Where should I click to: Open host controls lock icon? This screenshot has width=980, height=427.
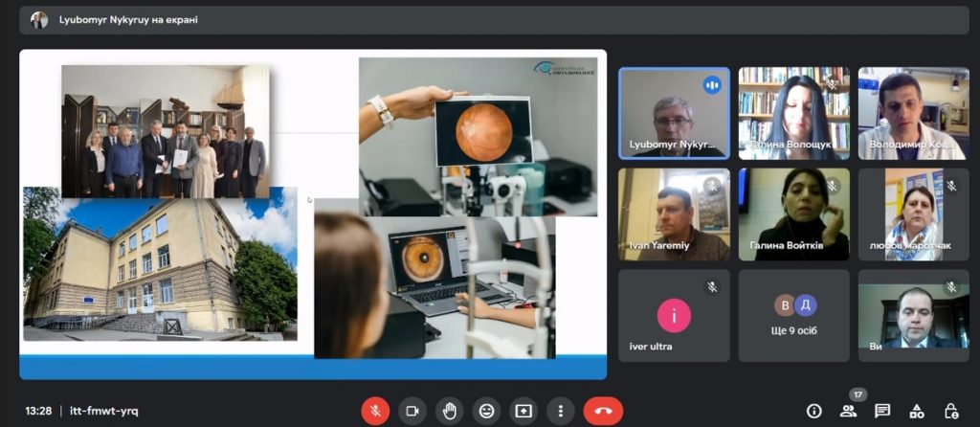tap(951, 411)
